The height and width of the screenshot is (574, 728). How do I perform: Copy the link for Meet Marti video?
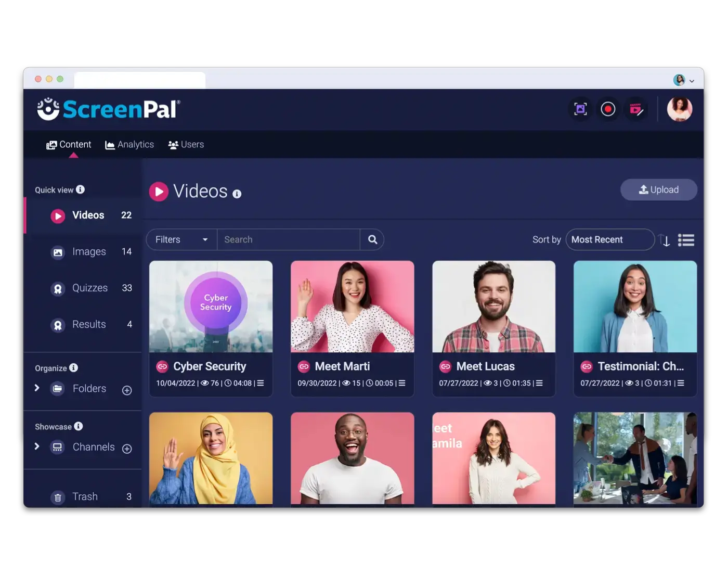click(x=304, y=367)
